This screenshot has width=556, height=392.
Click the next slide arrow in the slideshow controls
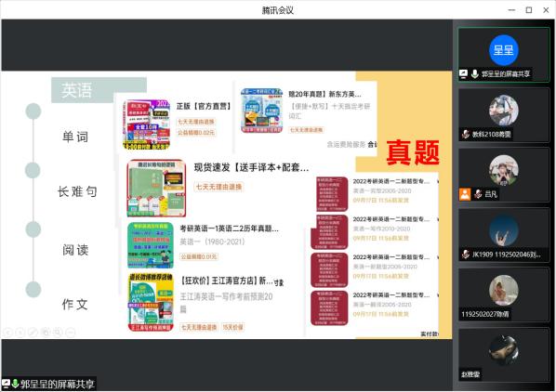coord(20,333)
